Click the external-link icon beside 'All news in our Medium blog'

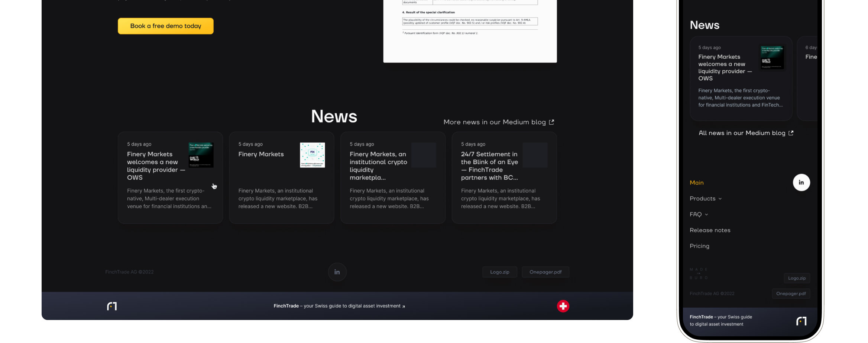pyautogui.click(x=791, y=133)
